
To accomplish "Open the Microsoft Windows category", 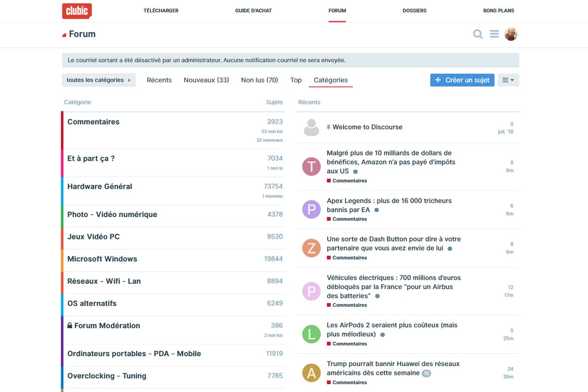I will pyautogui.click(x=102, y=259).
